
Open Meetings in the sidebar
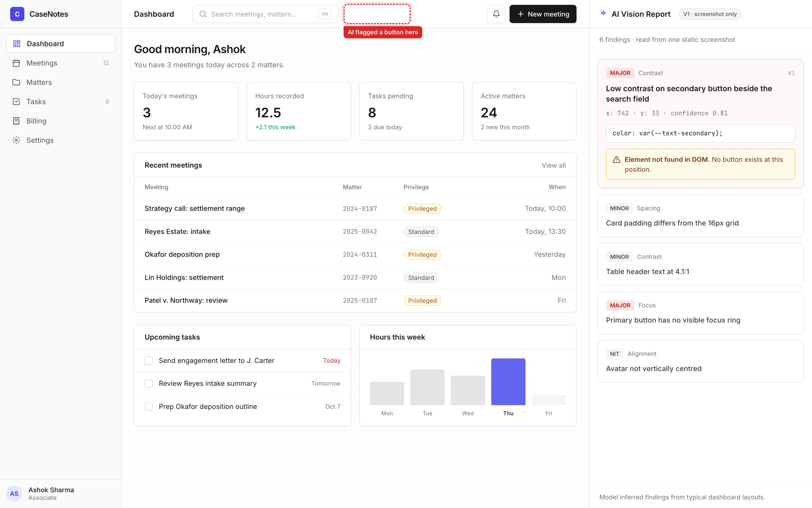(61, 63)
